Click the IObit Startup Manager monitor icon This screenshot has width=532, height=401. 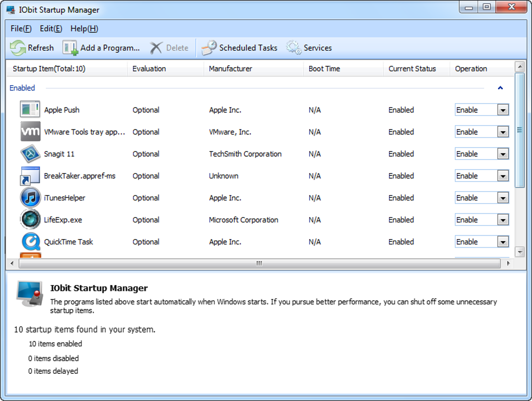pyautogui.click(x=30, y=294)
